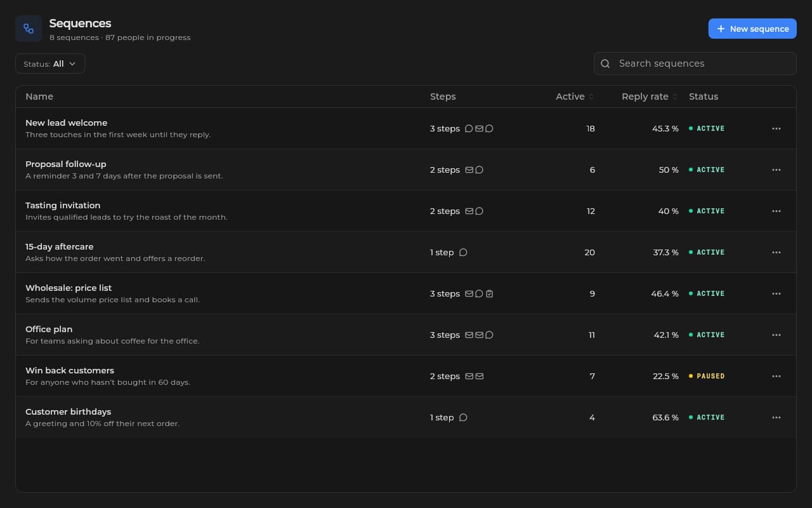Click the chat step icon in 15-day aftercare

tap(463, 252)
